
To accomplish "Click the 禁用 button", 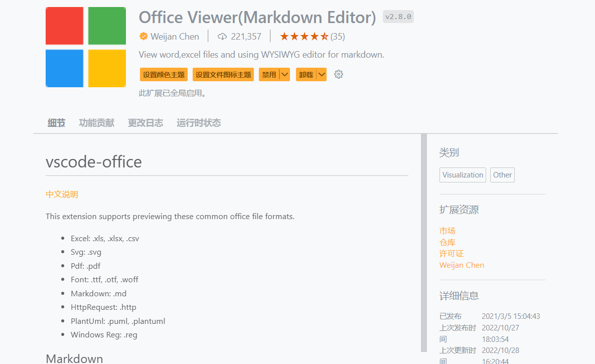I will pos(269,75).
